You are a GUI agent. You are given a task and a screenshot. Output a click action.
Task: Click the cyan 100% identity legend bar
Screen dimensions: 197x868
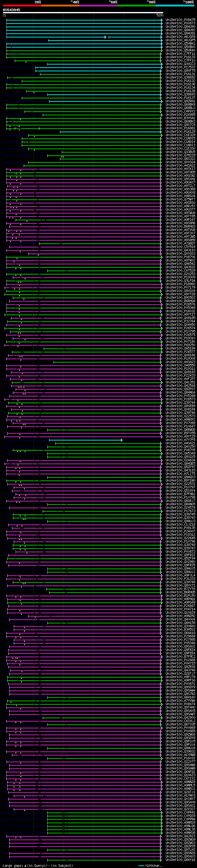pos(175,6)
